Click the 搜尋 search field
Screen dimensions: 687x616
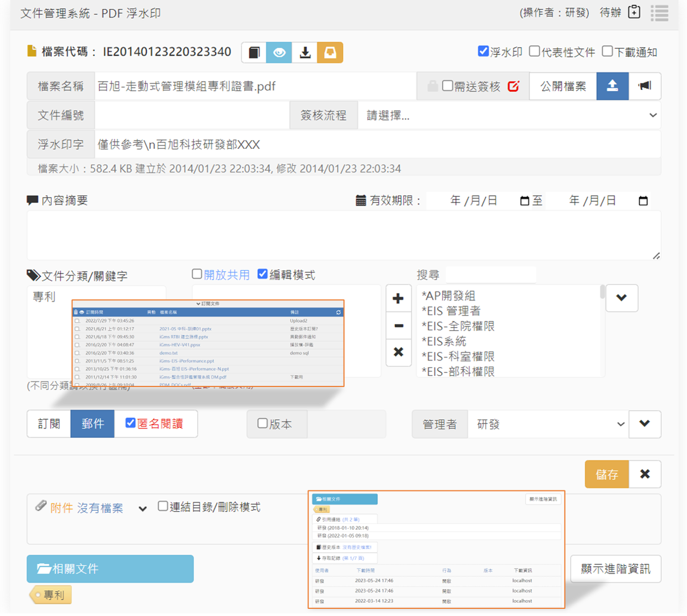(491, 274)
